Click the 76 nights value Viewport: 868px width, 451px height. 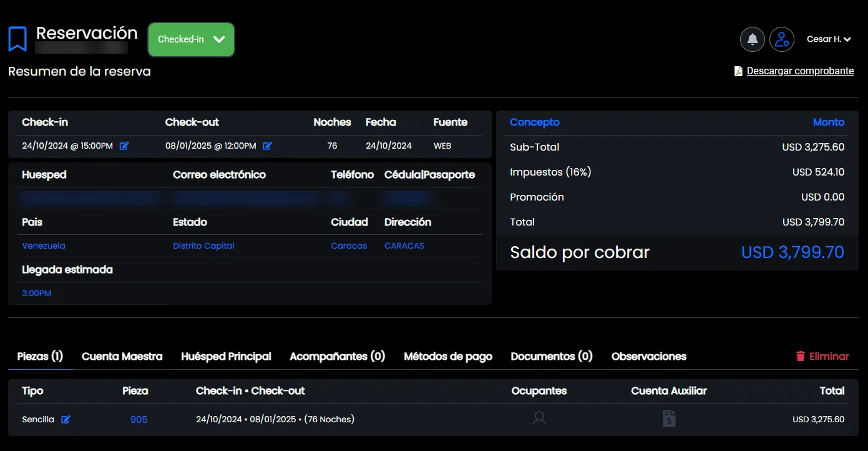(332, 146)
